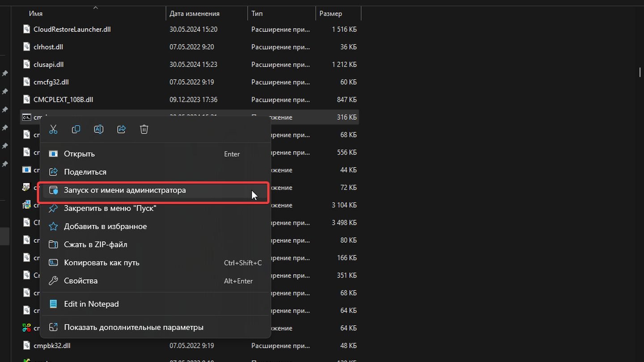Viewport: 644px width, 362px height.
Task: Select the file CloudRestoreLauncher.dll
Action: pos(72,29)
